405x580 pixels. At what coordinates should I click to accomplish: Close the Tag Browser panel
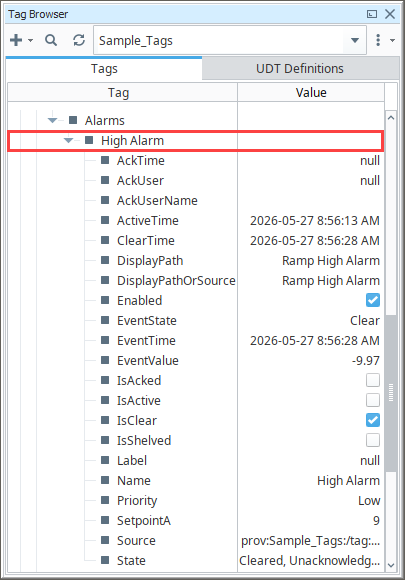point(390,14)
